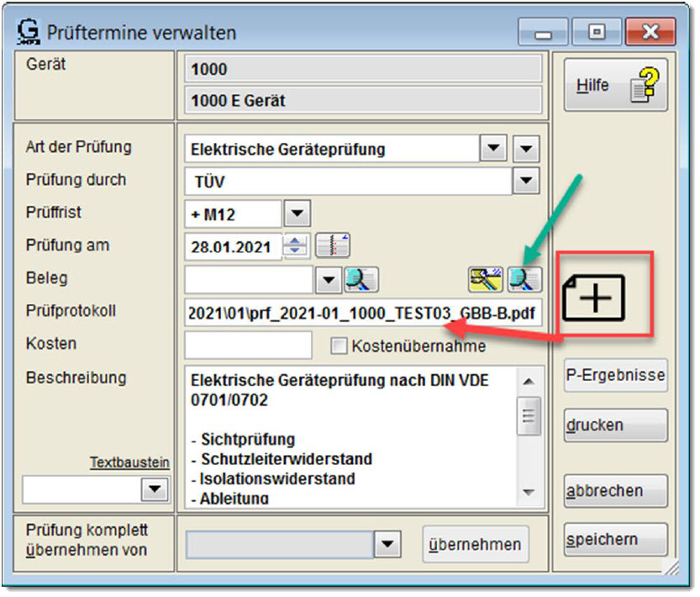Image resolution: width=700 pixels, height=597 pixels.
Task: Expand the Prüffrist + M12 dropdown
Action: click(297, 213)
